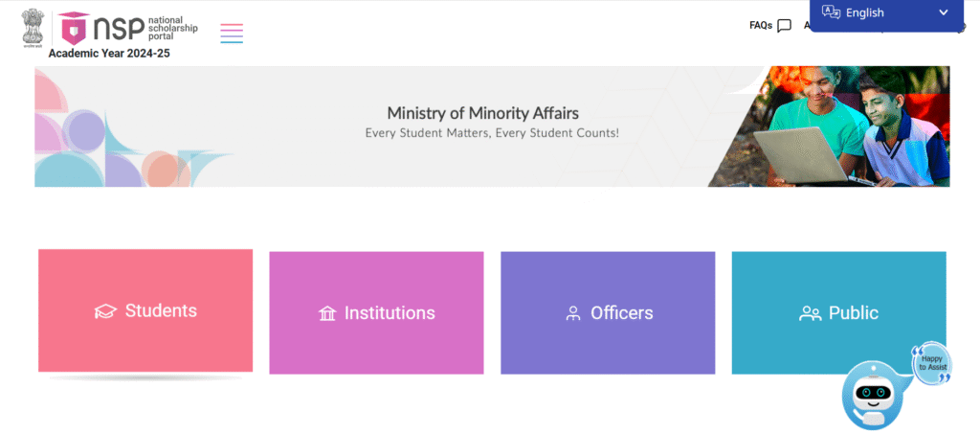The image size is (980, 434).
Task: Click the NSP shield logo
Action: [x=74, y=28]
